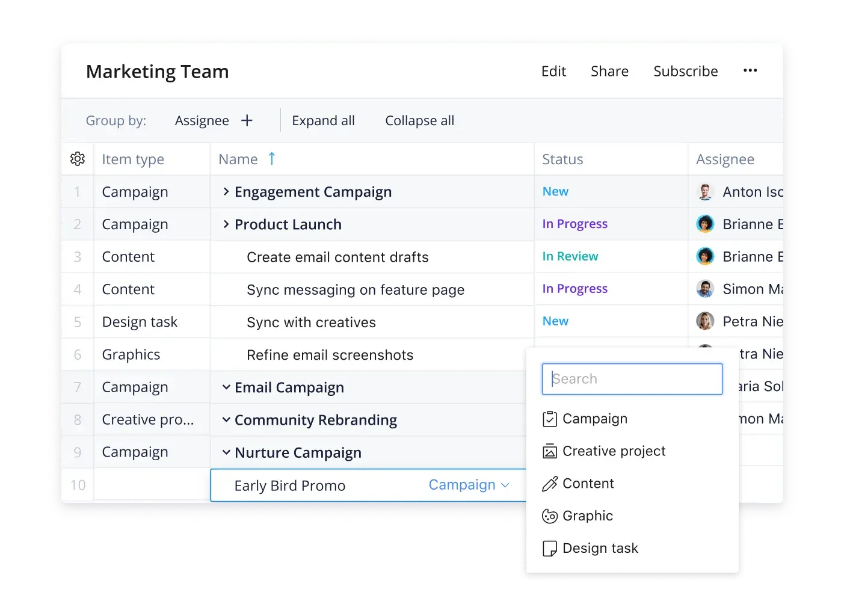Choose Creative project from the item type list
Screen dimensions: 847x616
(x=614, y=451)
